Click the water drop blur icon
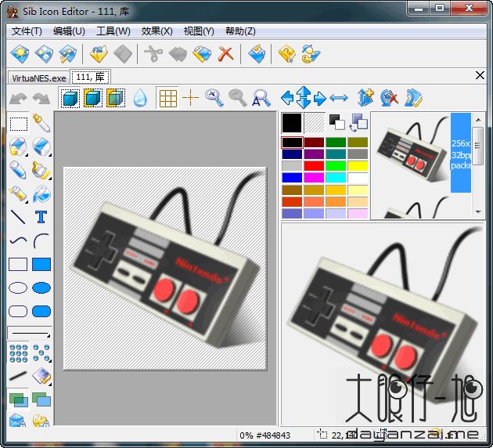The width and height of the screenshot is (493, 448). coord(140,98)
